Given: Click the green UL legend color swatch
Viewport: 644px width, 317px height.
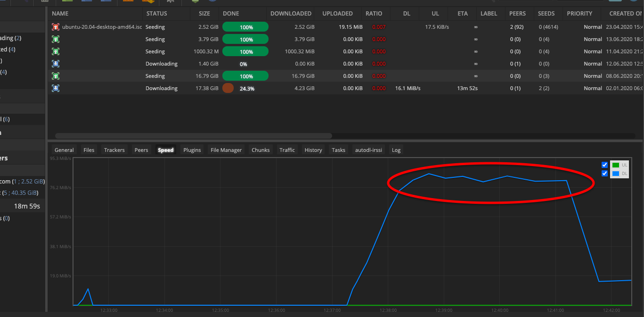Looking at the screenshot, I should pyautogui.click(x=615, y=165).
